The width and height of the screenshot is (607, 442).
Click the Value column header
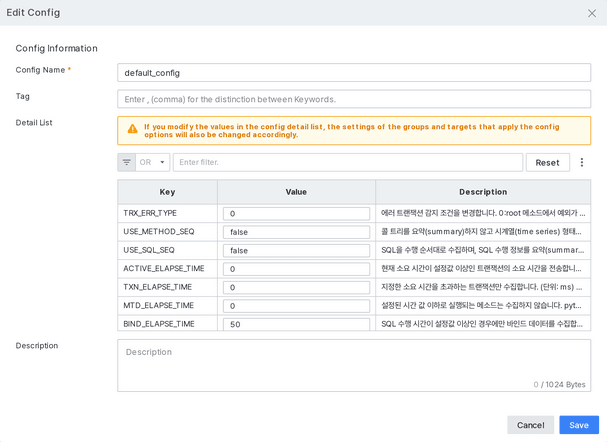tap(296, 192)
